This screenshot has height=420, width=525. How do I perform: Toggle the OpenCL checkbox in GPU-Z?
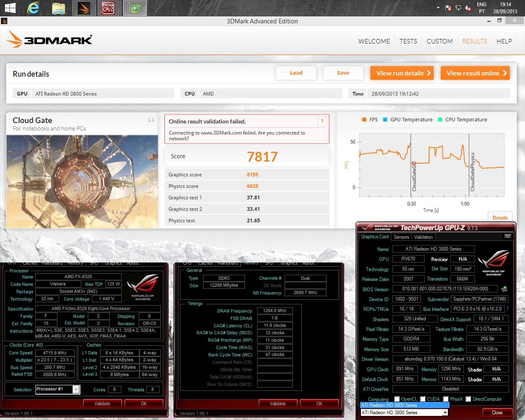397,399
